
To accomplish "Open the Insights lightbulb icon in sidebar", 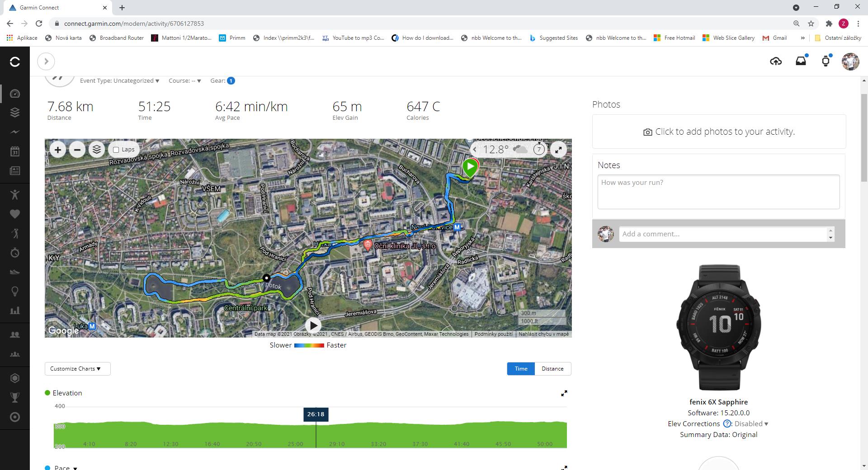I will [15, 291].
